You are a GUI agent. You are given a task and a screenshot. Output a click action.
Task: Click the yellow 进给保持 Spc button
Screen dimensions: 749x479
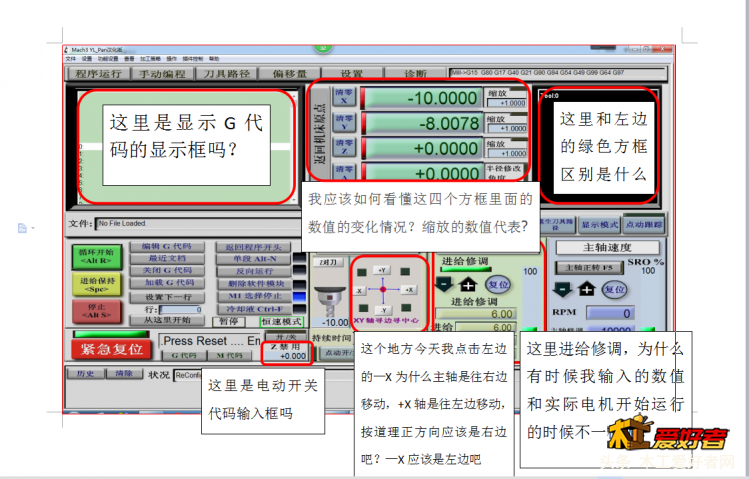[x=97, y=285]
